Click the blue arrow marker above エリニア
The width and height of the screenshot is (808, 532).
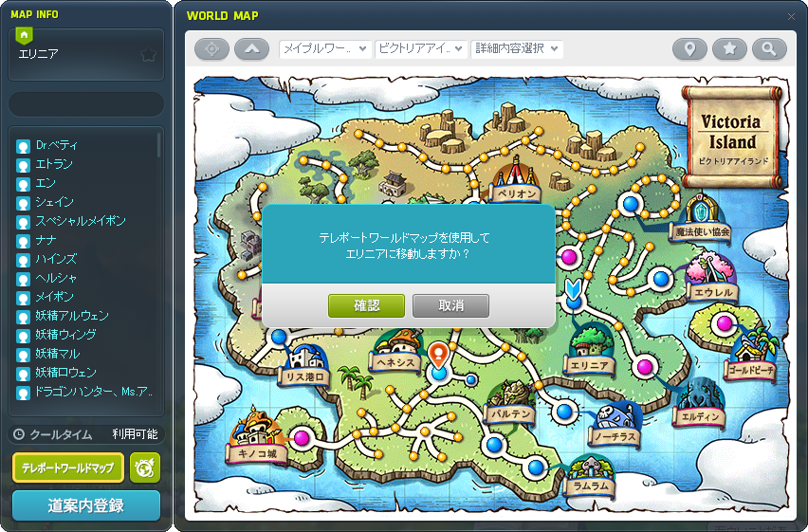573,290
